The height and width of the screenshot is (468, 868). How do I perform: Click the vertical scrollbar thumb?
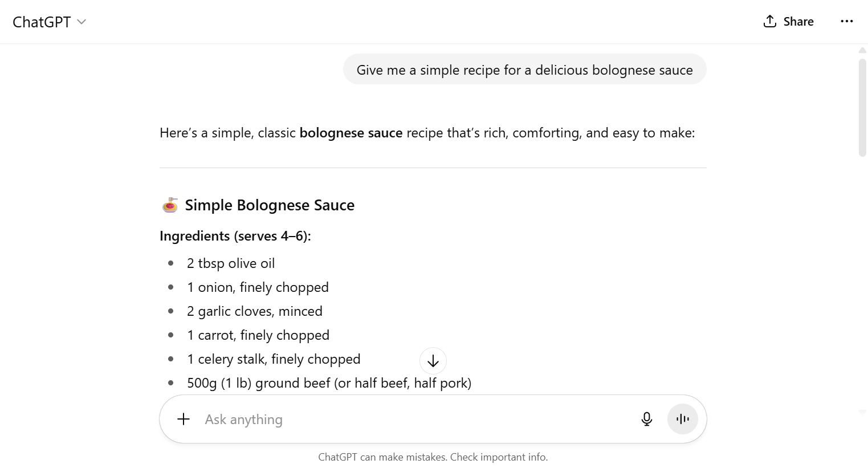[x=862, y=105]
